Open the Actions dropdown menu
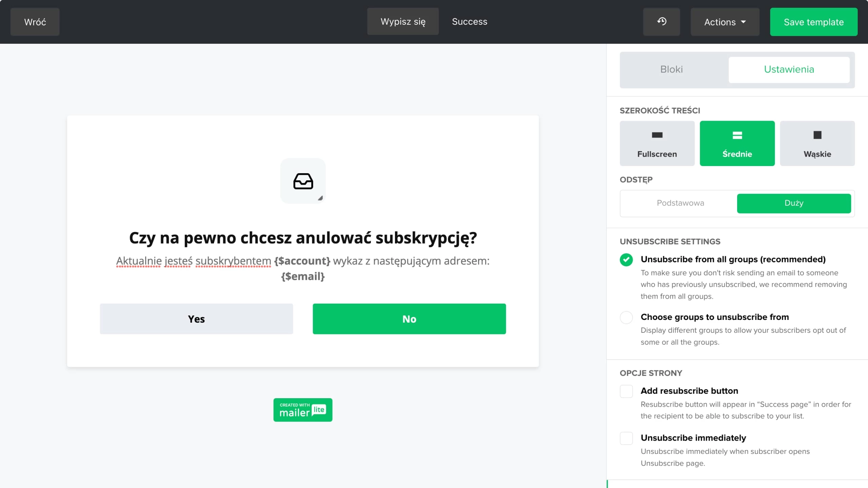This screenshot has height=488, width=868. tap(725, 22)
